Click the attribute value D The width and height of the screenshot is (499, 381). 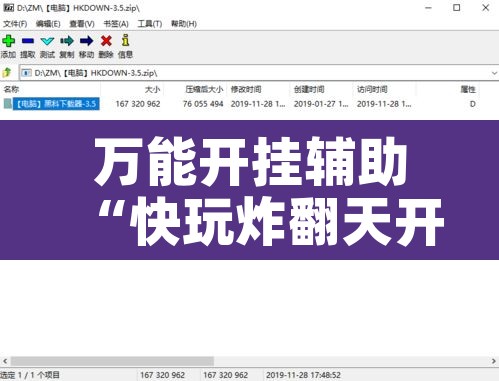coord(472,104)
